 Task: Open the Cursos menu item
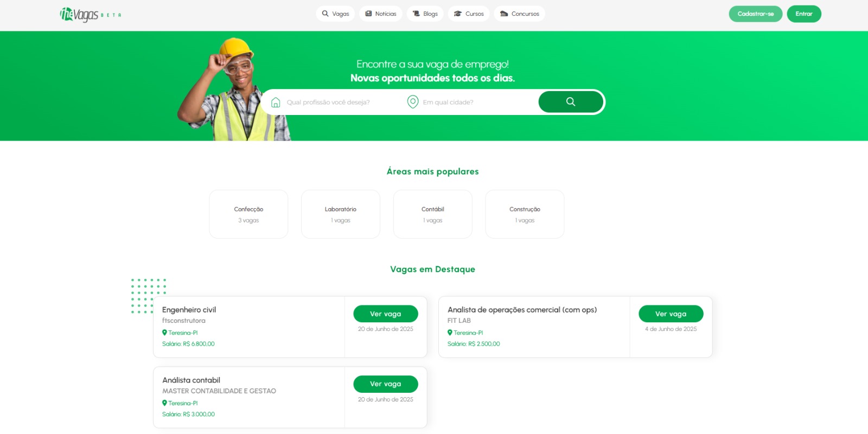point(469,14)
